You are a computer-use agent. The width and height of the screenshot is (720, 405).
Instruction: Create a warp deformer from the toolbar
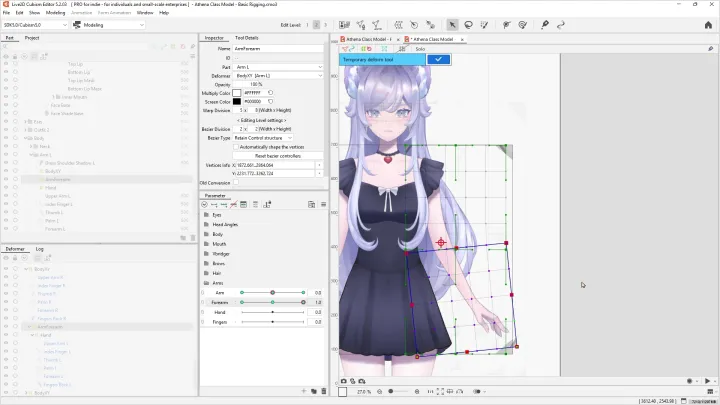point(399,25)
